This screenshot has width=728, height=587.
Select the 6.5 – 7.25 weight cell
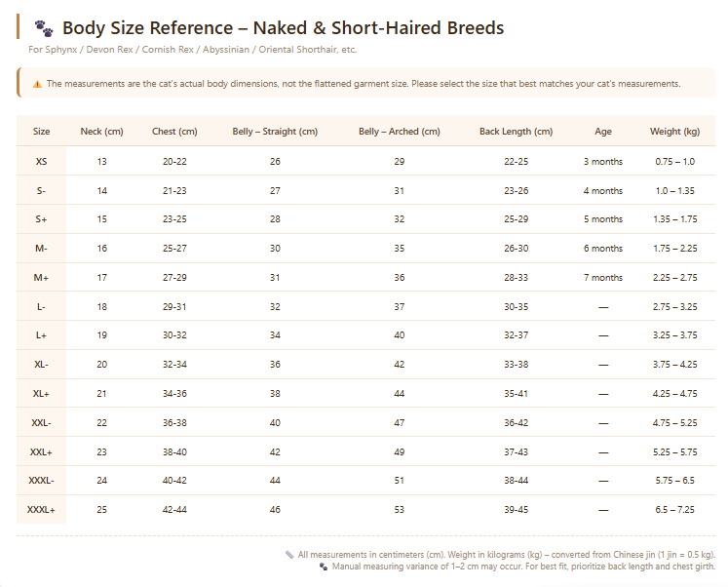pos(674,509)
